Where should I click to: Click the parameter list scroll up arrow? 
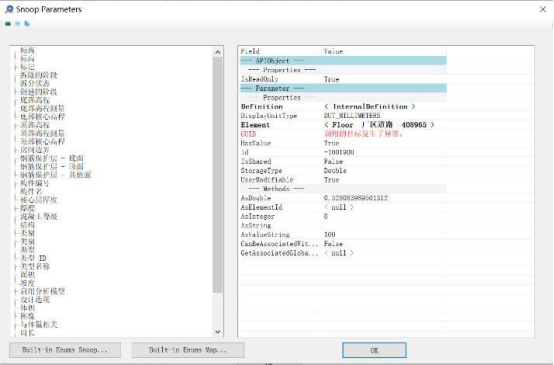point(218,52)
